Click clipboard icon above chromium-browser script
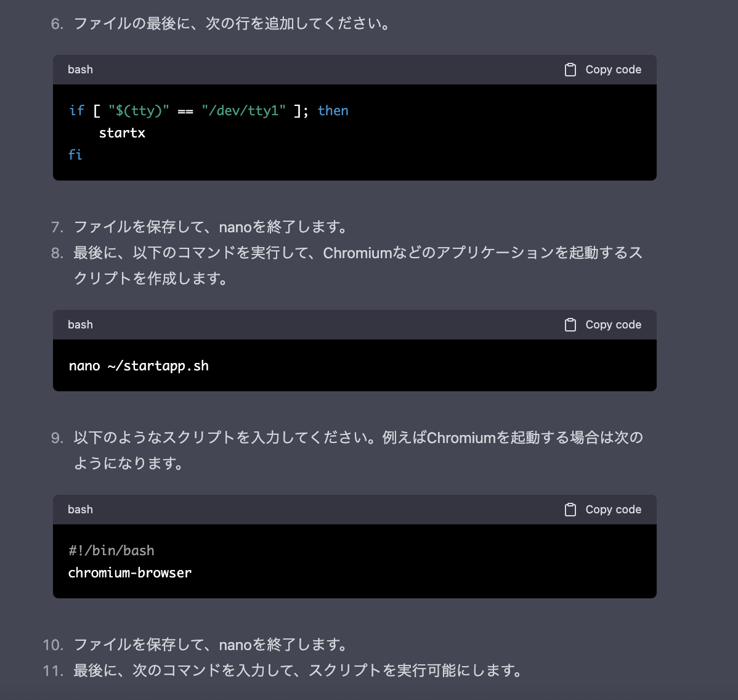 (570, 510)
